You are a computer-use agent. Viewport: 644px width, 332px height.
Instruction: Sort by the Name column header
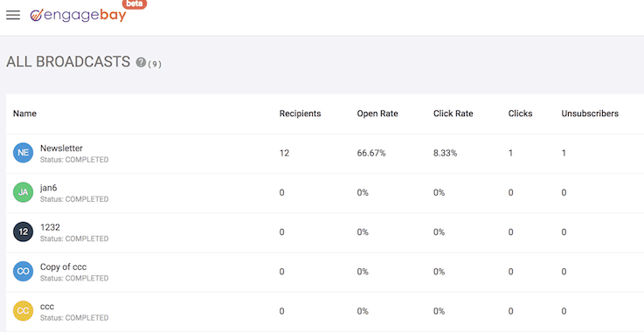click(x=24, y=114)
